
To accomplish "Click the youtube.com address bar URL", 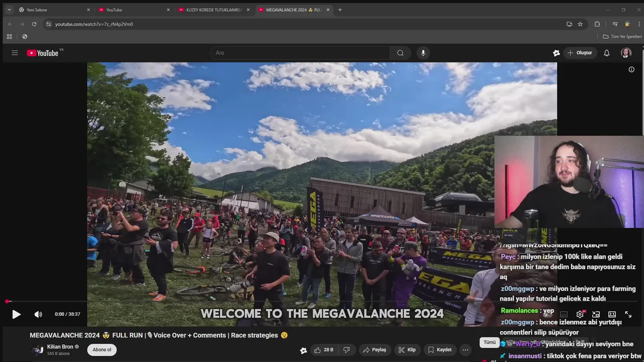I will pyautogui.click(x=94, y=24).
